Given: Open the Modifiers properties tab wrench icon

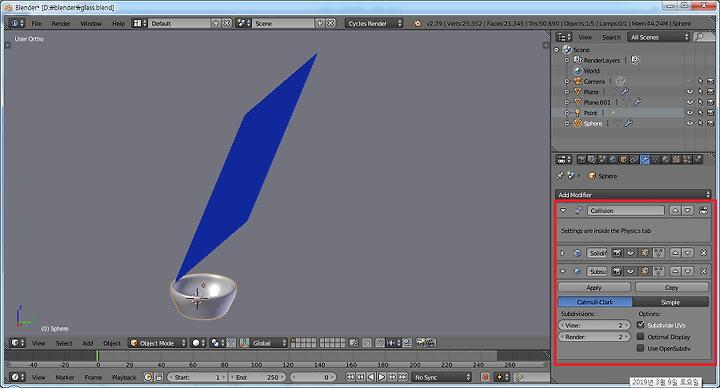Looking at the screenshot, I should (x=645, y=159).
